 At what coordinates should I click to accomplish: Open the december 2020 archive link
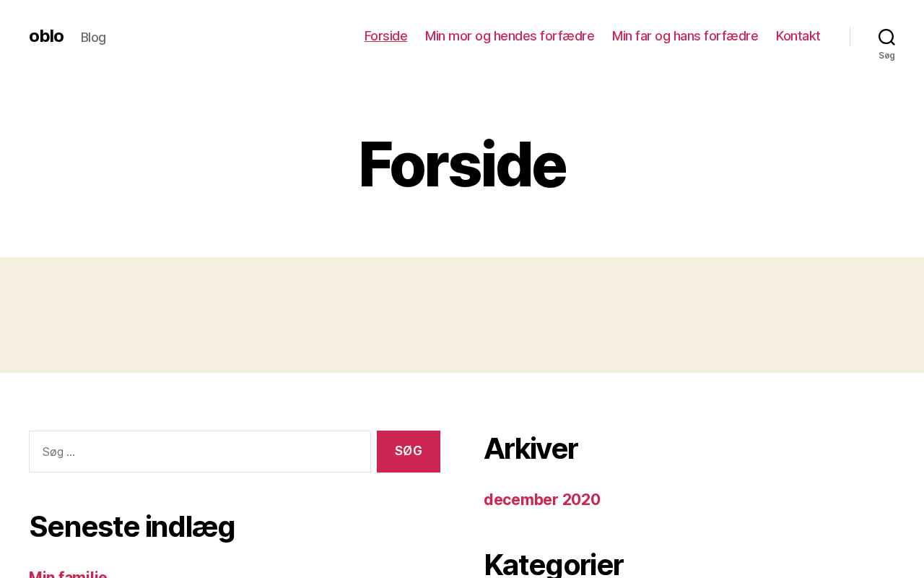[x=542, y=499]
